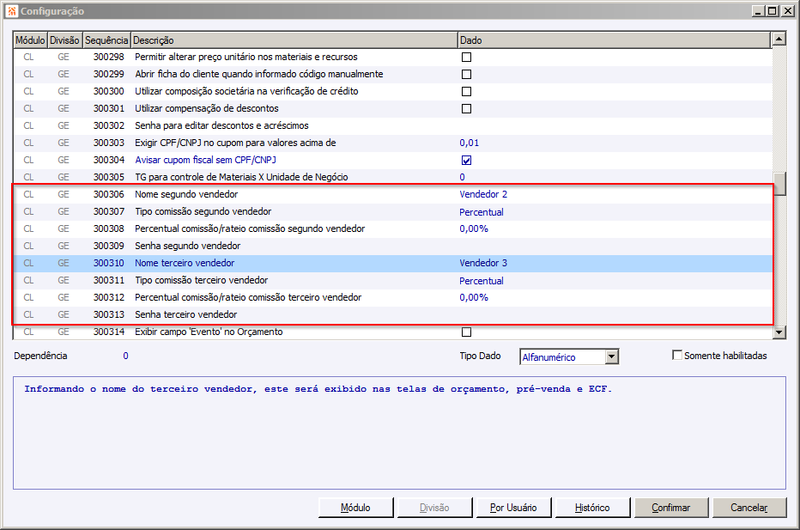
Task: Confirm settings with Confirmar button
Action: tap(671, 508)
